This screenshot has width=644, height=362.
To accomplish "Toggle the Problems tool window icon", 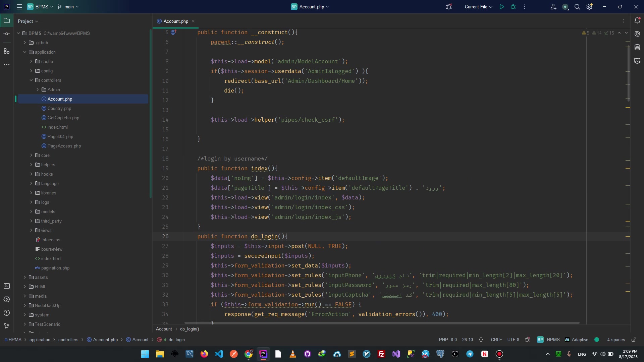I will click(x=7, y=313).
